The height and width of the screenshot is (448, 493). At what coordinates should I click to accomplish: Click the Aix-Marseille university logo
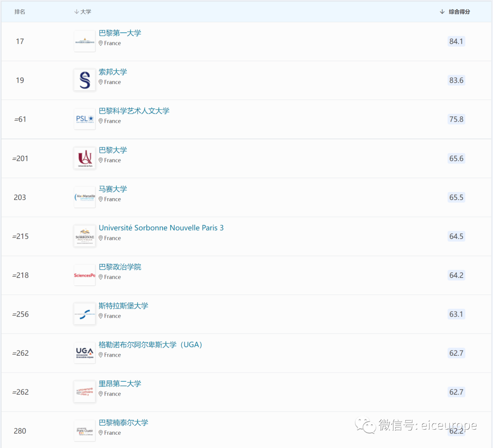(x=84, y=197)
